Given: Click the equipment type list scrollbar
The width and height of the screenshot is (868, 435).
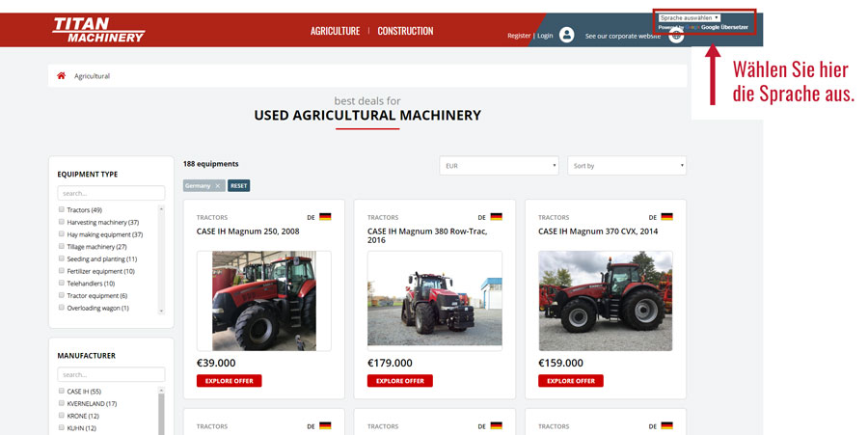Looking at the screenshot, I should pos(162,259).
